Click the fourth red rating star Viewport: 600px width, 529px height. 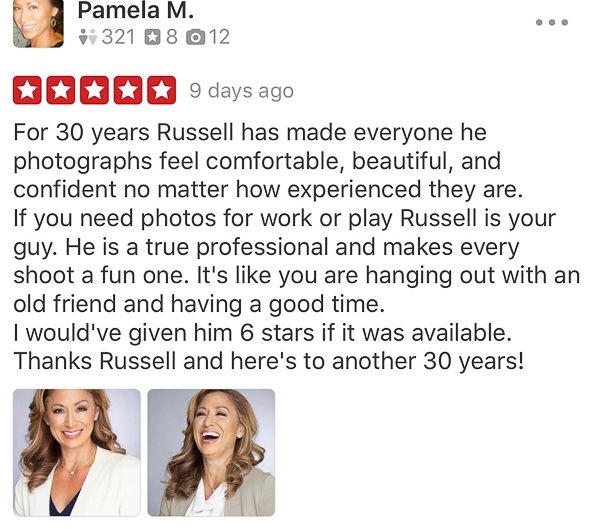[x=128, y=90]
